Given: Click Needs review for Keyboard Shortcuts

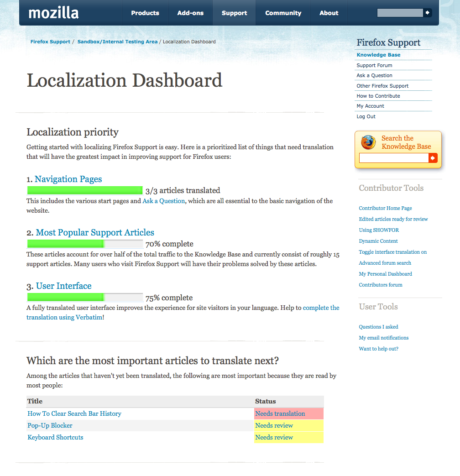Looking at the screenshot, I should [274, 438].
